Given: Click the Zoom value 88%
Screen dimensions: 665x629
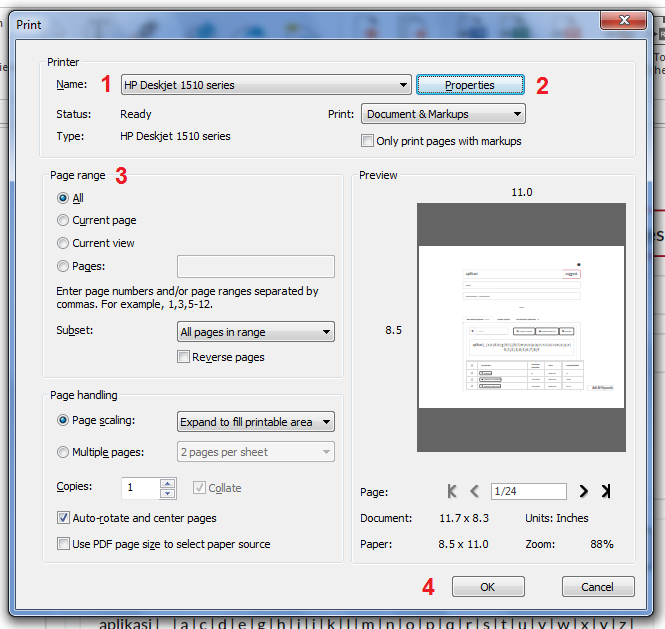Looking at the screenshot, I should tap(602, 544).
